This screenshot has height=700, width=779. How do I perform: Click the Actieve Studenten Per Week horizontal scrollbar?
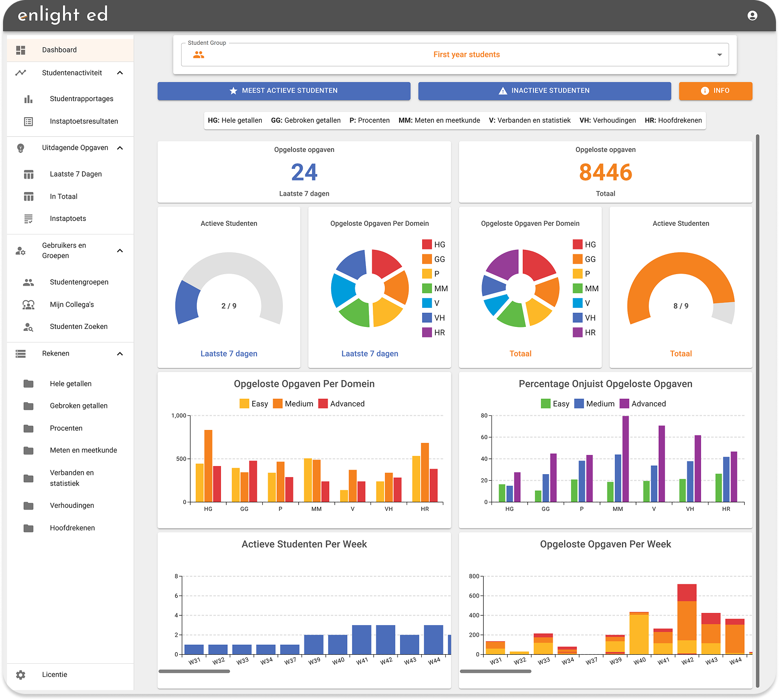coord(194,671)
